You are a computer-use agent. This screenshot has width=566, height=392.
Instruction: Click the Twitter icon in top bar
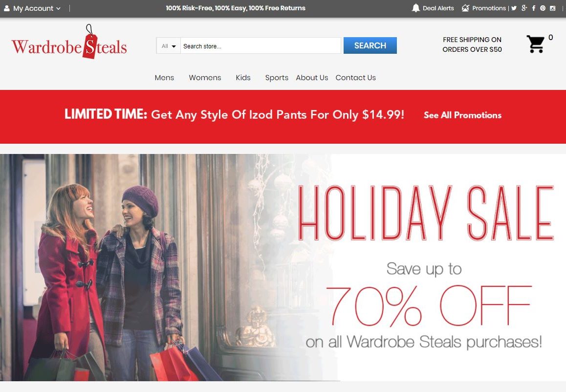click(514, 8)
